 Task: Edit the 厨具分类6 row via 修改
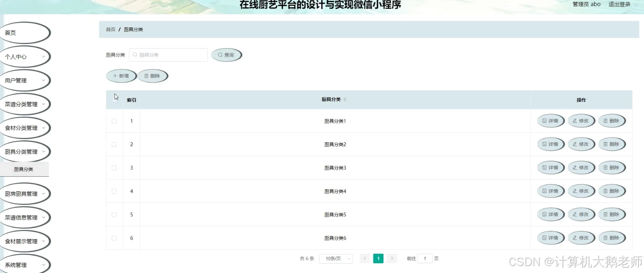pos(581,238)
